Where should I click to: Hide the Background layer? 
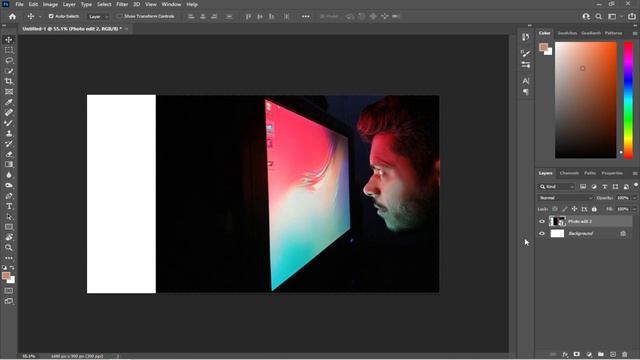coord(542,233)
